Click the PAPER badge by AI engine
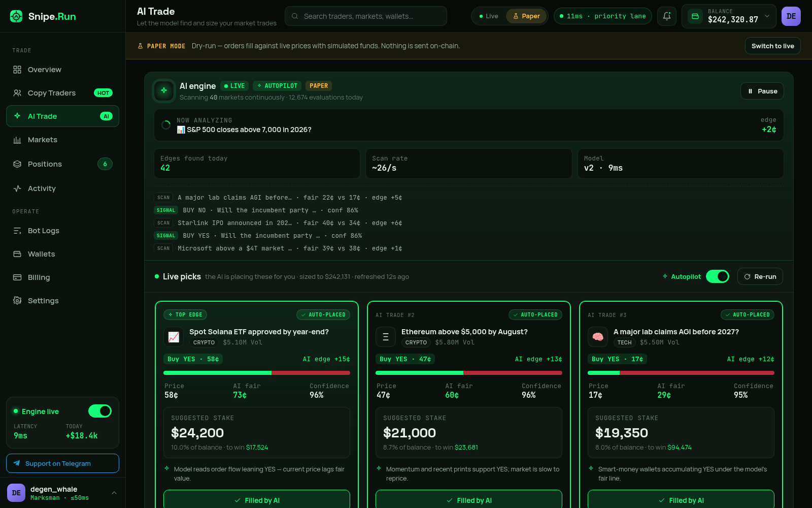This screenshot has height=508, width=812. [319, 86]
